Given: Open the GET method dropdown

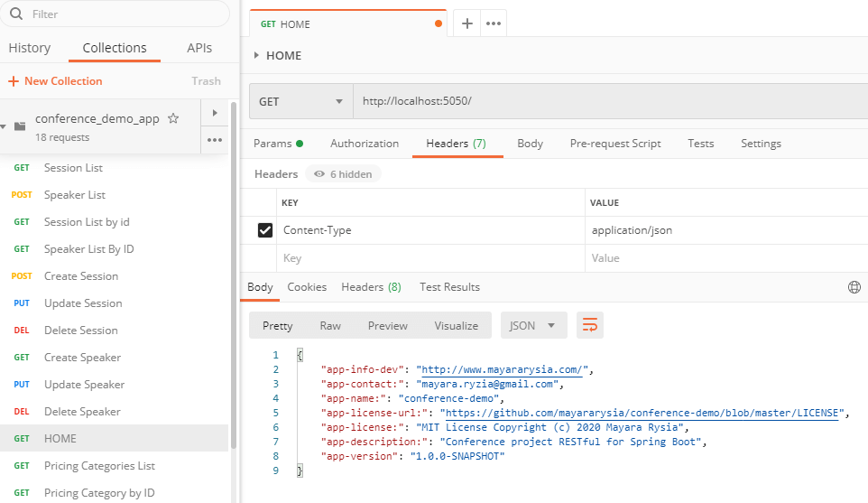Looking at the screenshot, I should pos(301,101).
